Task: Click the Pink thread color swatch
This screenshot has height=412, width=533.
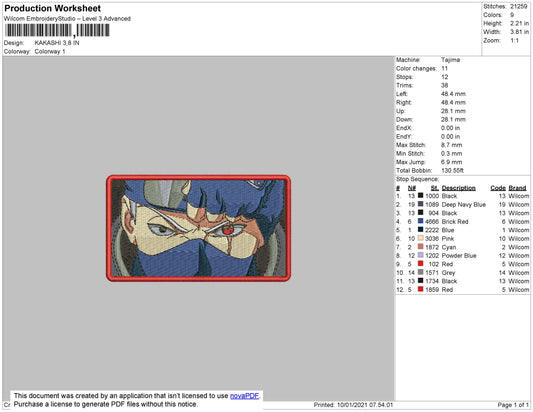Action: tap(420, 238)
